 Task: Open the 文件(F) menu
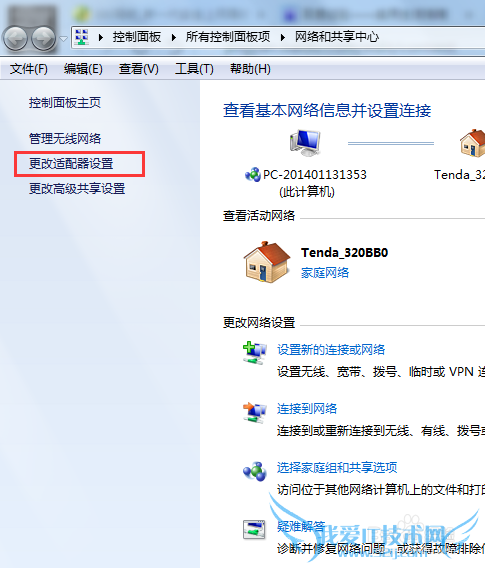pyautogui.click(x=29, y=68)
